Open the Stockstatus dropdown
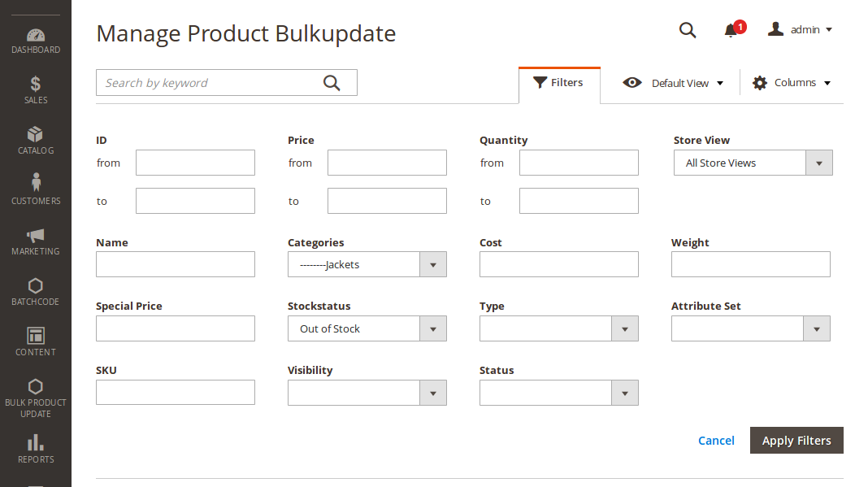Image resolution: width=868 pixels, height=487 pixels. tap(367, 328)
